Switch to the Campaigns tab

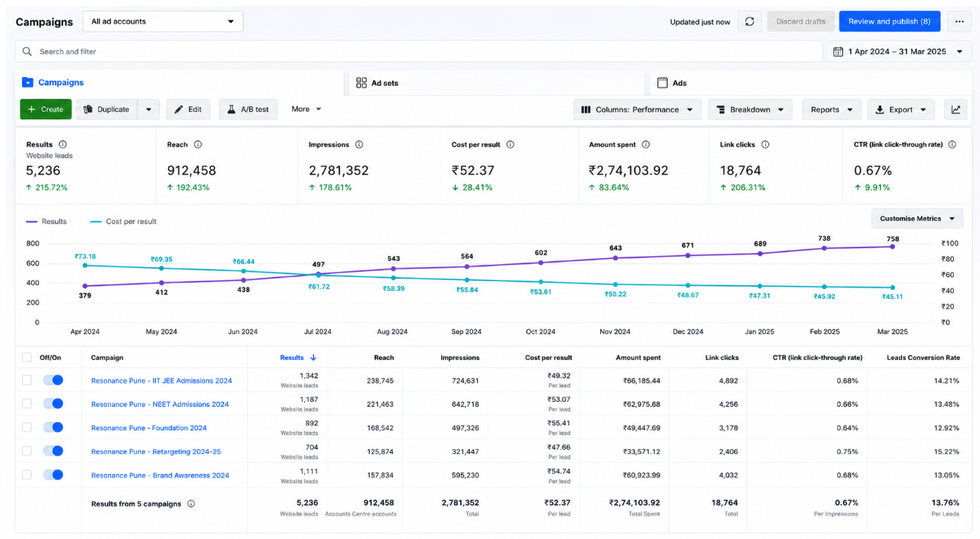(x=179, y=83)
